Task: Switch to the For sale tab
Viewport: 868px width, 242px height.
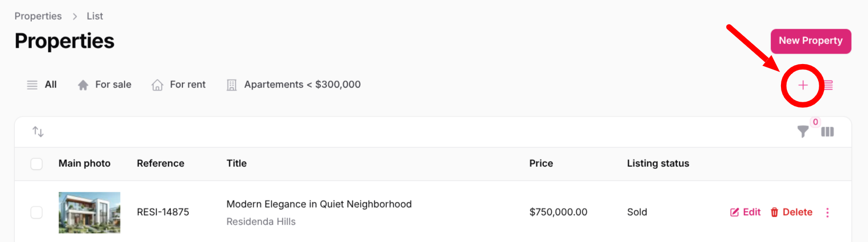Action: click(105, 85)
